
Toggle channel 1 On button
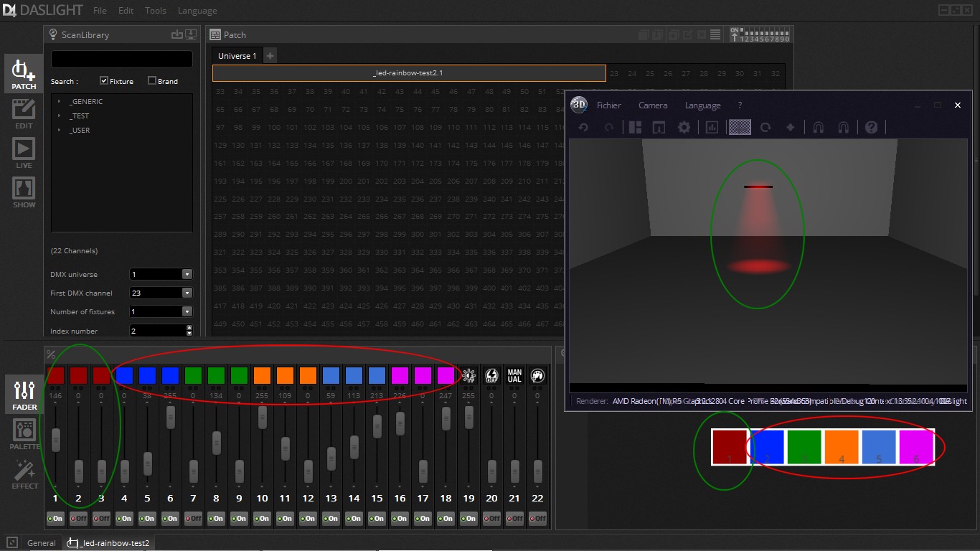pos(55,518)
